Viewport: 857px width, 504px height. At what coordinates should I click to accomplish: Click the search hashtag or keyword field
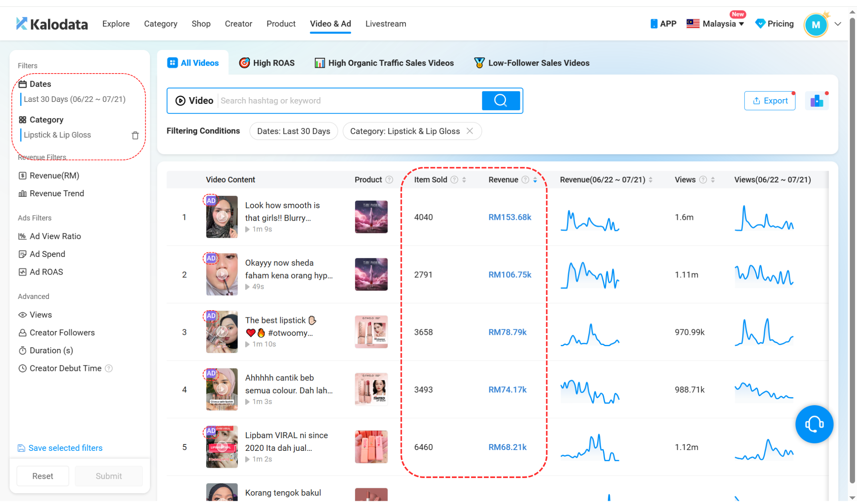(350, 101)
